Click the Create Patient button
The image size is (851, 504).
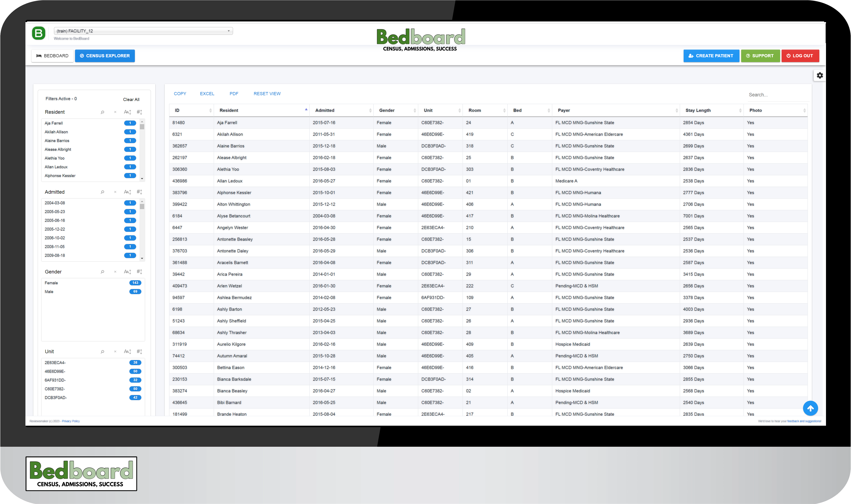pyautogui.click(x=711, y=56)
